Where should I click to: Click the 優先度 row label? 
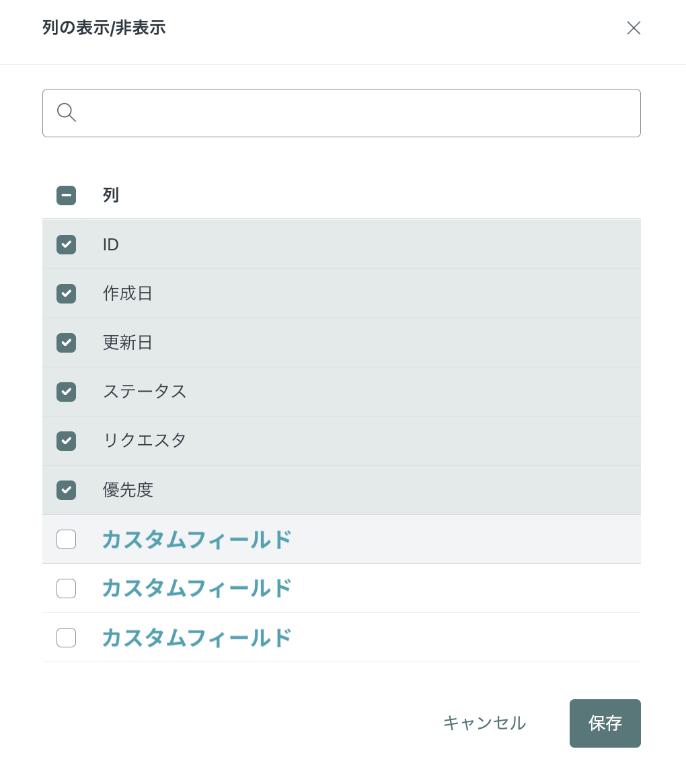127,490
